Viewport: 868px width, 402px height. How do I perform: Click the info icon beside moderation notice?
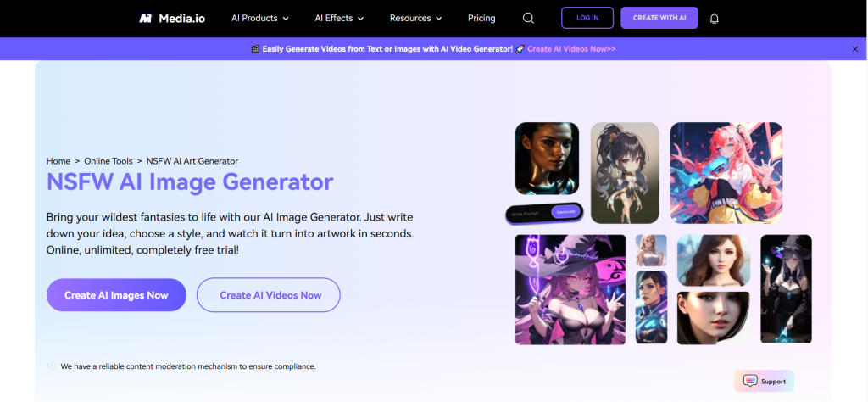click(x=52, y=366)
